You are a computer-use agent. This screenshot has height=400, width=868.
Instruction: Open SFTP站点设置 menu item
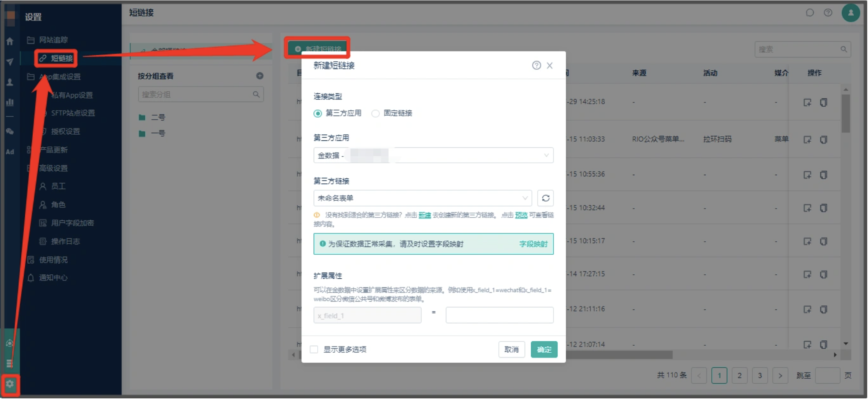coord(73,113)
